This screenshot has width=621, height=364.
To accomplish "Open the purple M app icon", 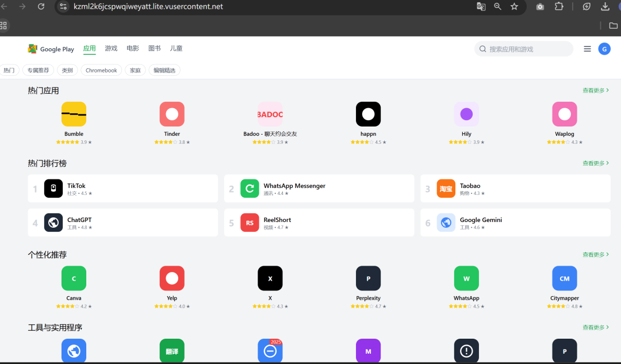I will 369,351.
